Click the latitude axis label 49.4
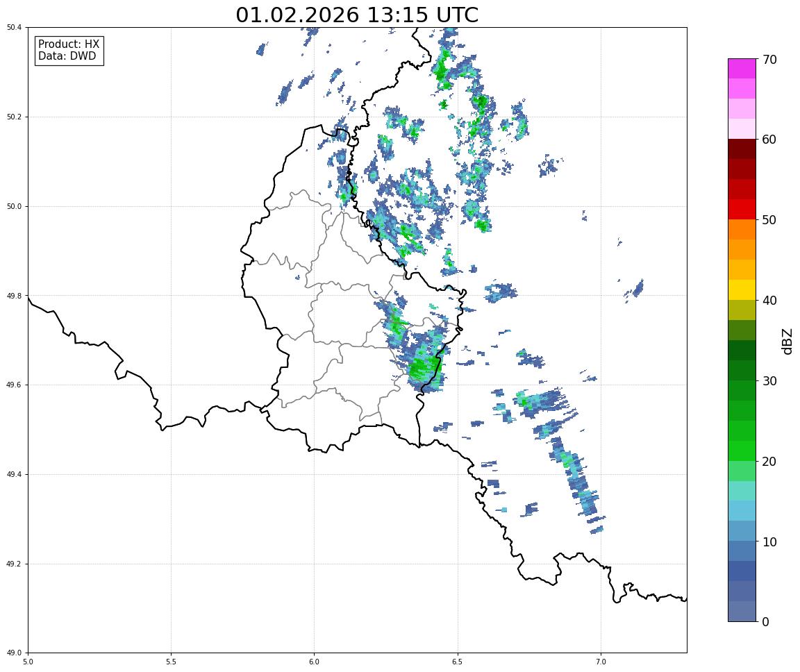 pos(14,475)
